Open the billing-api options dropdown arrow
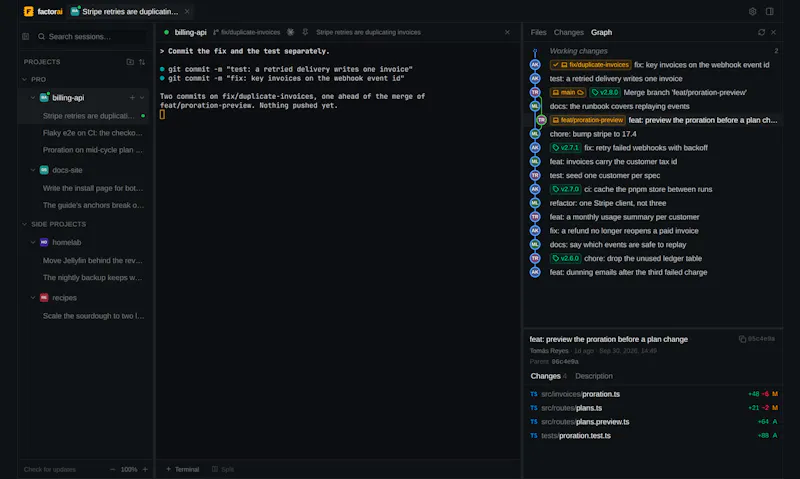 pyautogui.click(x=142, y=97)
